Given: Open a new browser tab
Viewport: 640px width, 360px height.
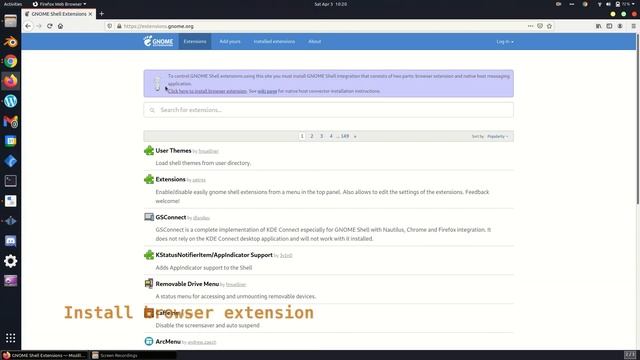Looking at the screenshot, I should 101,13.
